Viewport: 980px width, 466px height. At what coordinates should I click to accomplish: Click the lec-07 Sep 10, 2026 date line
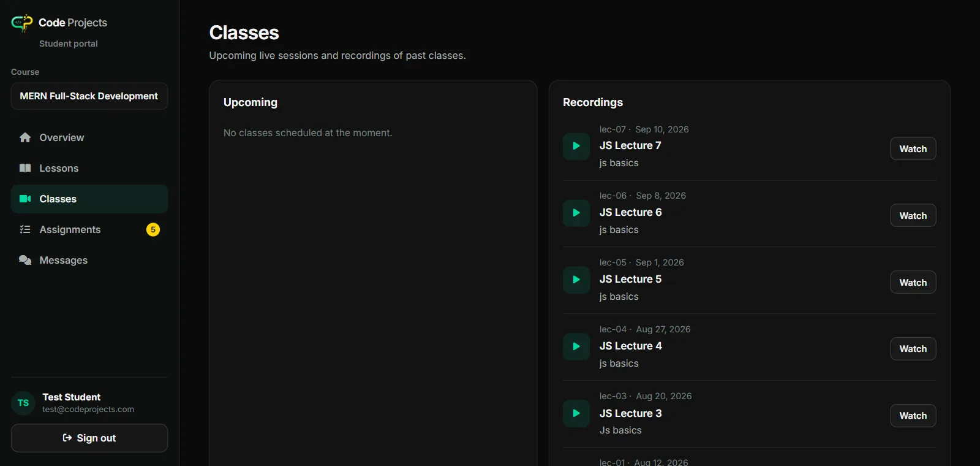pyautogui.click(x=644, y=129)
